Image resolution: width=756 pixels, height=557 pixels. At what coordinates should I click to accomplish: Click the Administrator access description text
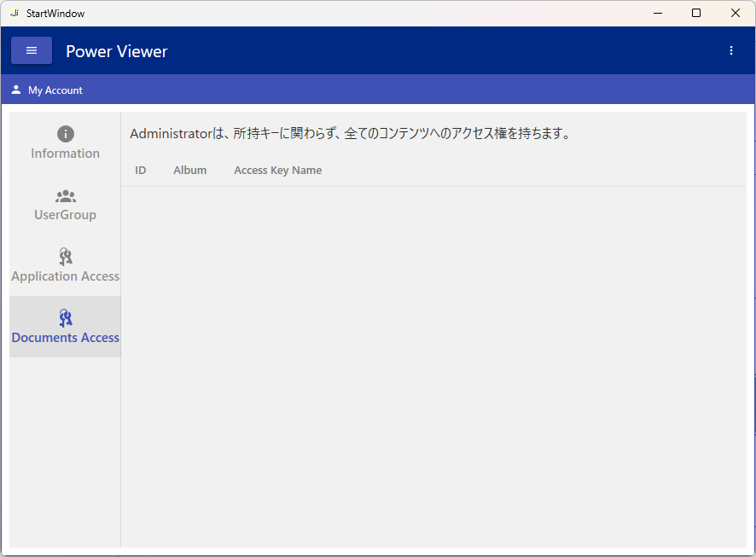350,134
